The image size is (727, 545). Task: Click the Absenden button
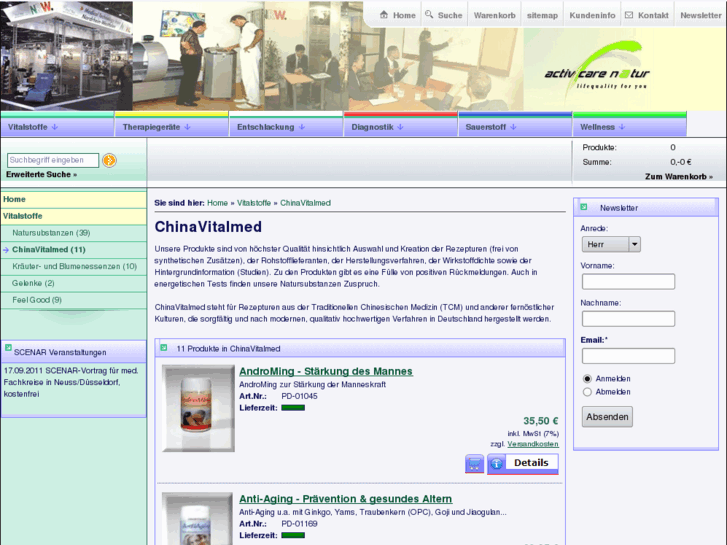[x=607, y=417]
